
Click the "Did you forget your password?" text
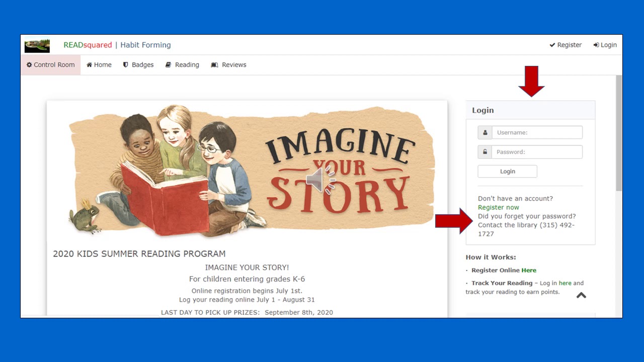pyautogui.click(x=527, y=216)
